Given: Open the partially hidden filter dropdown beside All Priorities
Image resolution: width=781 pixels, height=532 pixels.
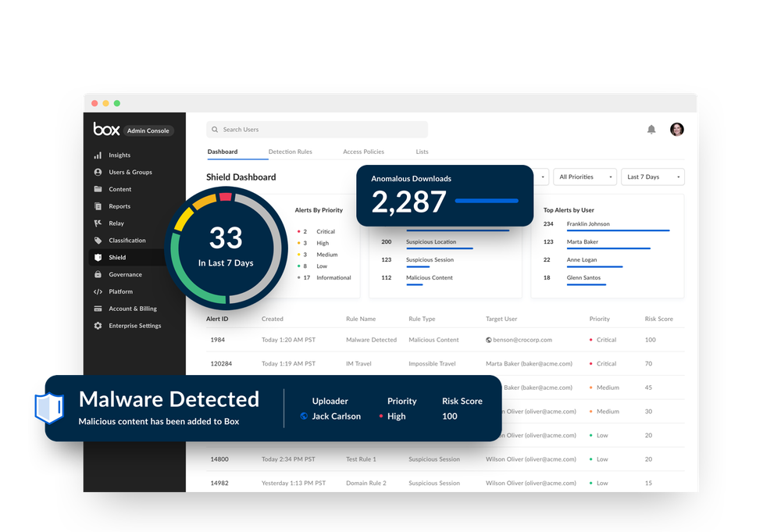Looking at the screenshot, I should tap(542, 177).
